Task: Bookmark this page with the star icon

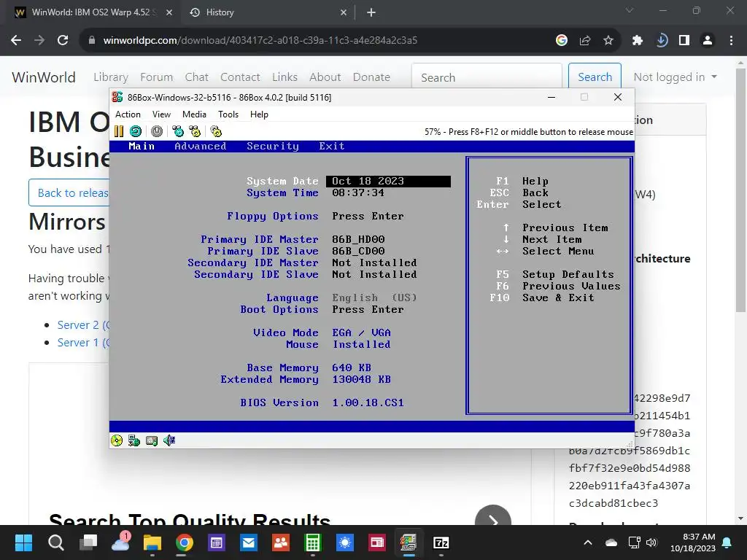Action: click(608, 41)
